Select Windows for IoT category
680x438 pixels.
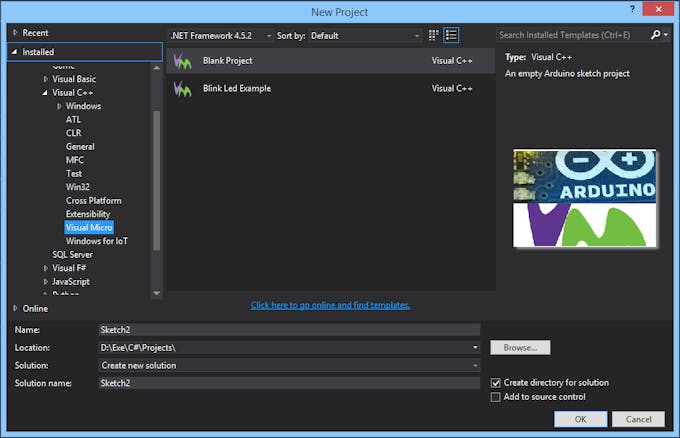coord(96,241)
